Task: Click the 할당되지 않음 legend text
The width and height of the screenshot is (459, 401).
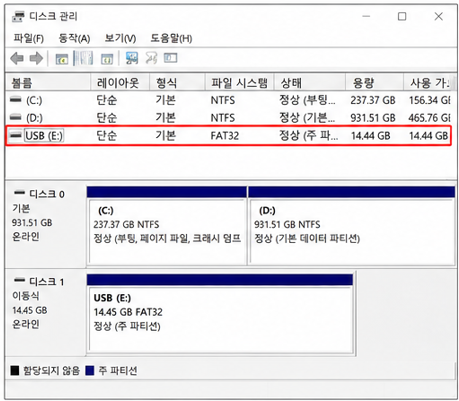Action: click(x=51, y=370)
